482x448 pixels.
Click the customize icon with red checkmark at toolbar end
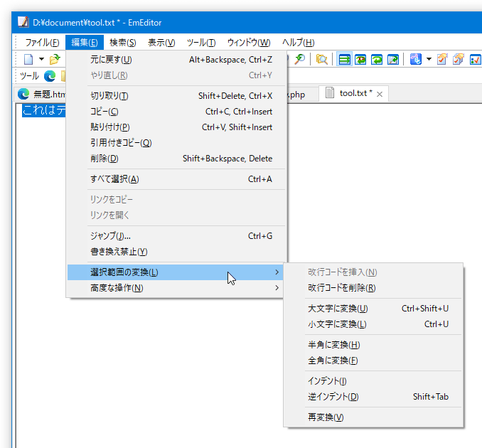[x=475, y=59]
